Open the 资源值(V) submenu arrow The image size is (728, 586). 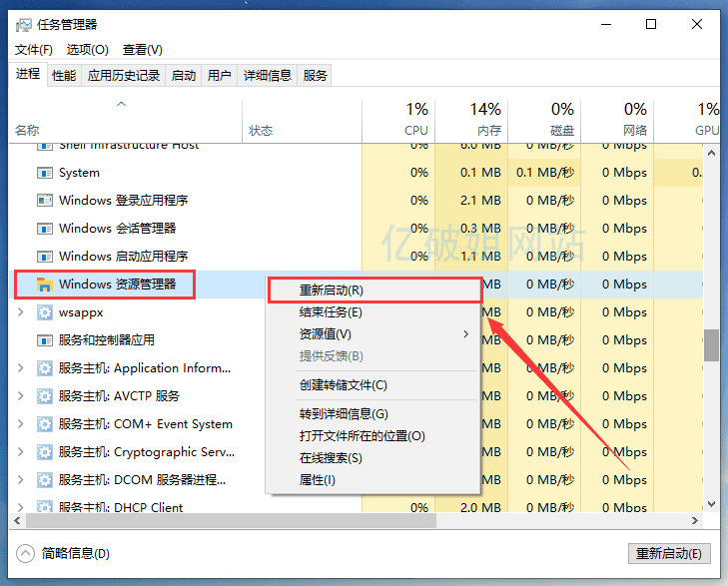pos(465,334)
